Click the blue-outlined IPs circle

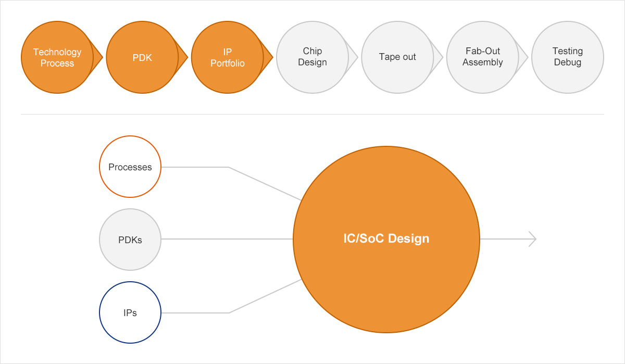click(x=130, y=312)
